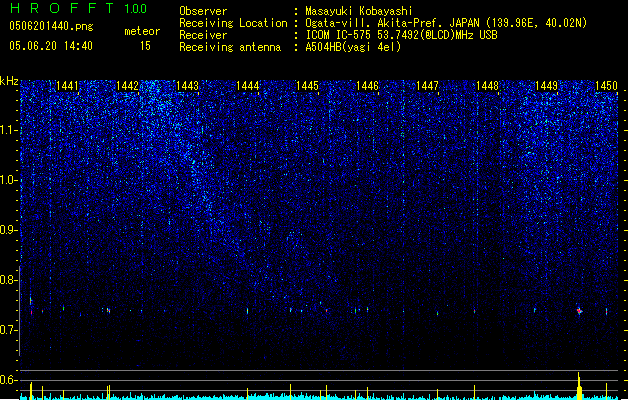
Task: Click time marker 1448
Action: (487, 86)
